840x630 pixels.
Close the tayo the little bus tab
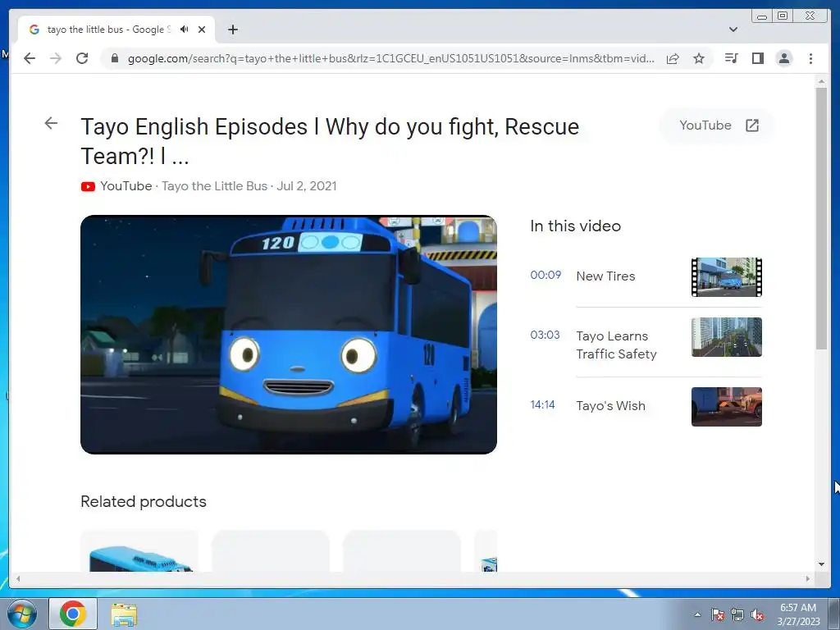[x=202, y=30]
